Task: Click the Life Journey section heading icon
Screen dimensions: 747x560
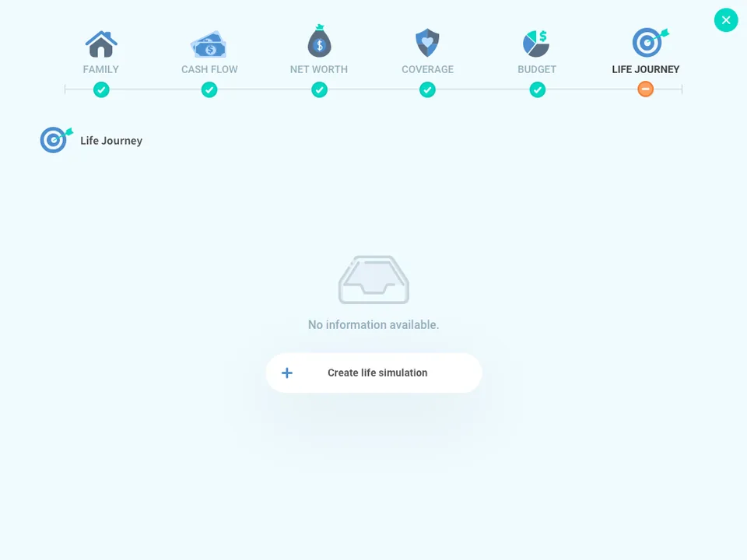Action: click(x=56, y=140)
